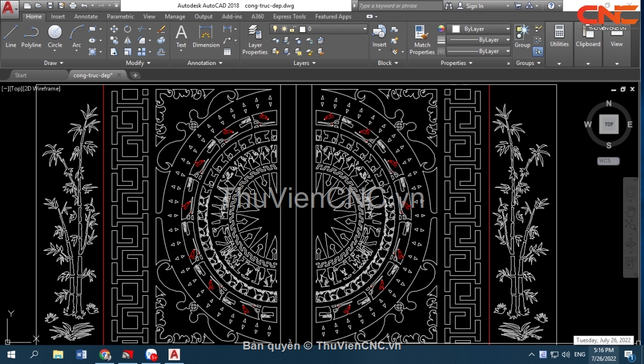The width and height of the screenshot is (644, 364).
Task: Open the Help question mark icon
Action: point(551,6)
